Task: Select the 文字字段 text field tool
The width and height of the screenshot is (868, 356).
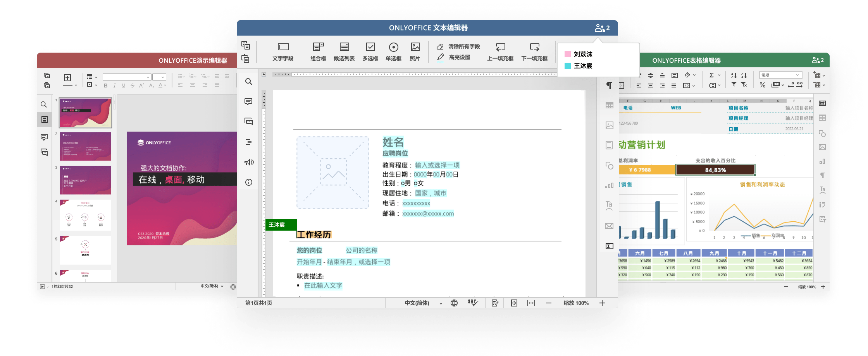Action: [283, 51]
